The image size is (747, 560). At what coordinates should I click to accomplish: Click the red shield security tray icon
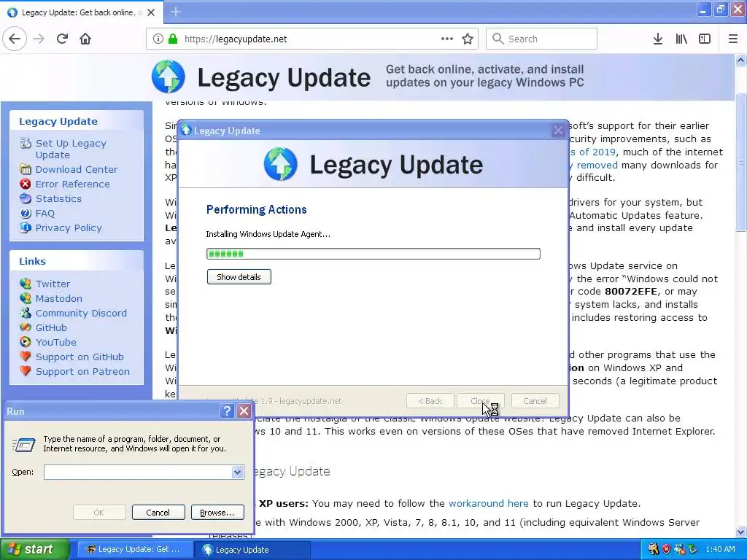(667, 550)
